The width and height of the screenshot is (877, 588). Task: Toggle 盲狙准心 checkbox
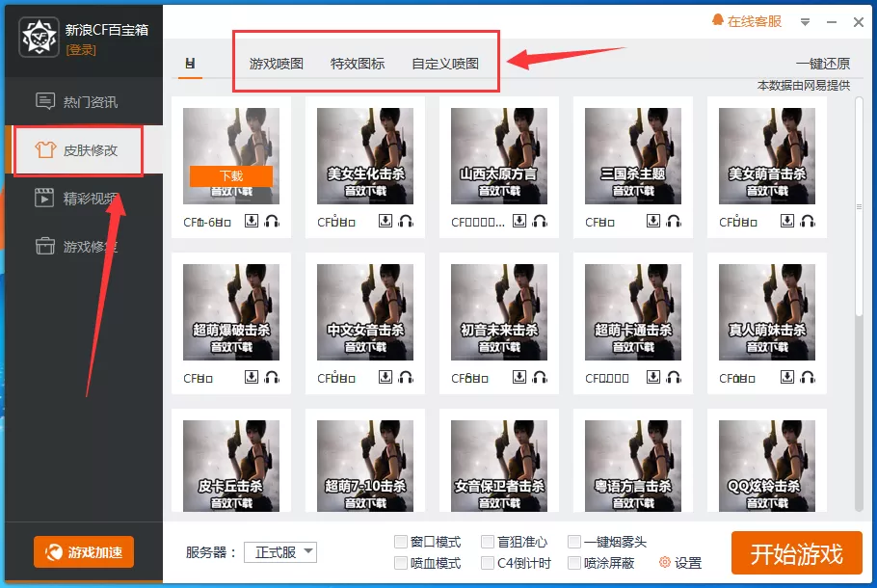(x=488, y=542)
